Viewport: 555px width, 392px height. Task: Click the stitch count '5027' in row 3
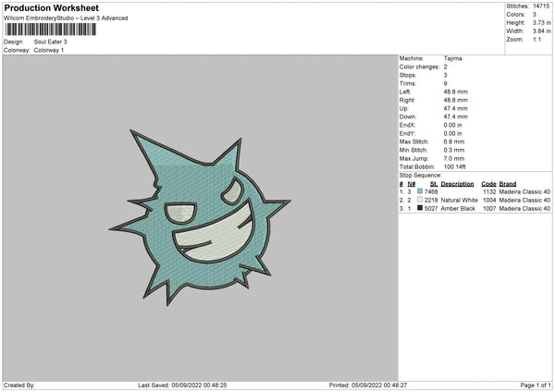tap(431, 208)
